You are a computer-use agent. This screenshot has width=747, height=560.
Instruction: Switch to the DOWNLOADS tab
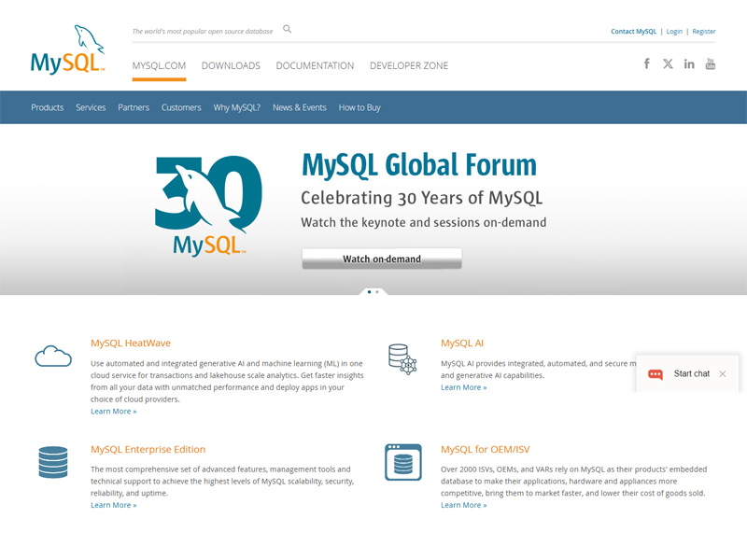click(x=231, y=65)
